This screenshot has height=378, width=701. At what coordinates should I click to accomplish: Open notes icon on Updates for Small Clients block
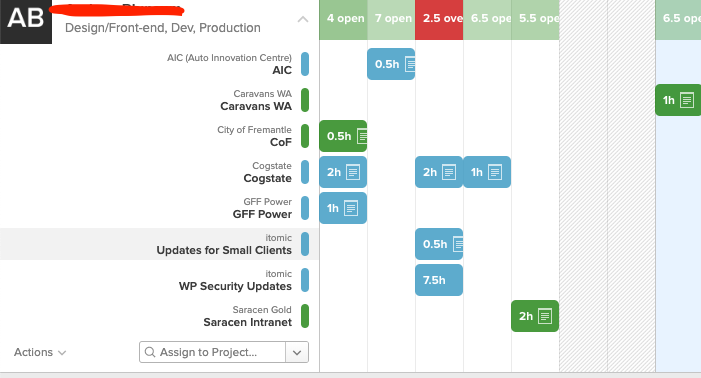458,244
